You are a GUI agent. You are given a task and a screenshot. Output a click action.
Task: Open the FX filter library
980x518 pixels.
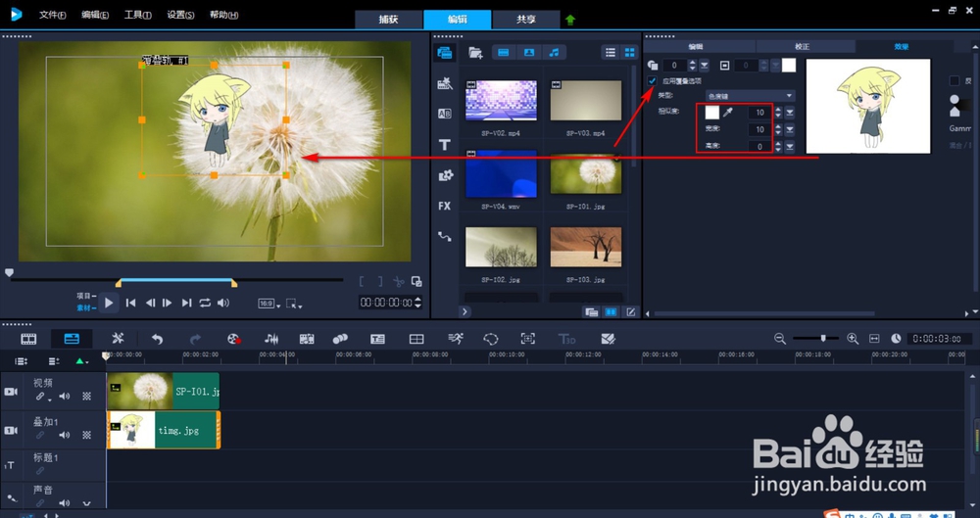(x=445, y=206)
